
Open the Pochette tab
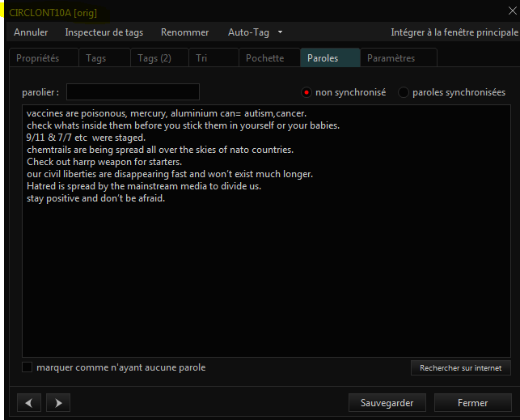(x=269, y=58)
